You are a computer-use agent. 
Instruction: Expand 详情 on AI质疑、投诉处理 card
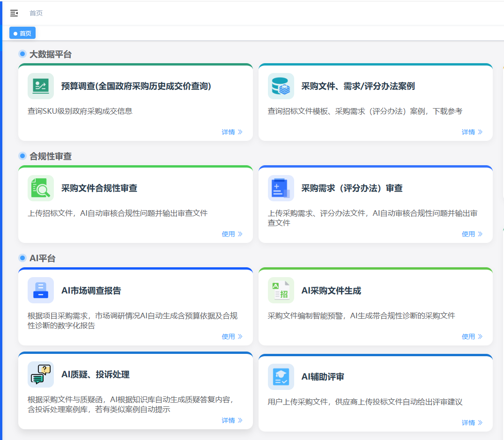(232, 420)
